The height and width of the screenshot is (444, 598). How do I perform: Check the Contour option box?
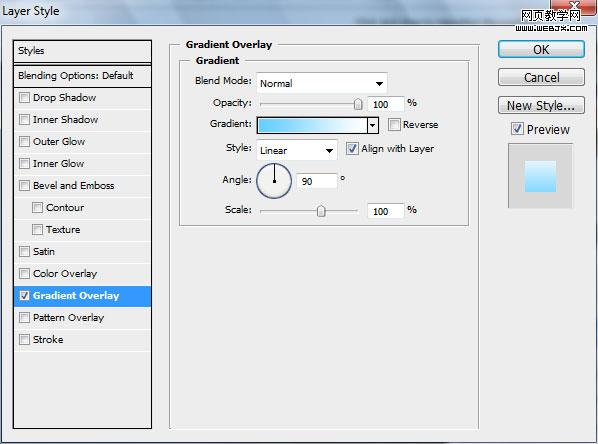coord(37,208)
